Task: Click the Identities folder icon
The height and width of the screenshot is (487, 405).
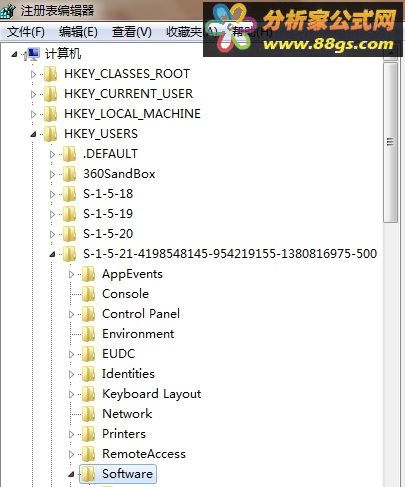Action: [x=89, y=374]
